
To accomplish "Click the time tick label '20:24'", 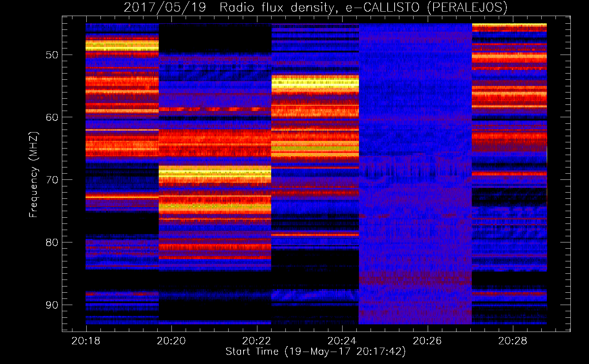I will [x=342, y=341].
